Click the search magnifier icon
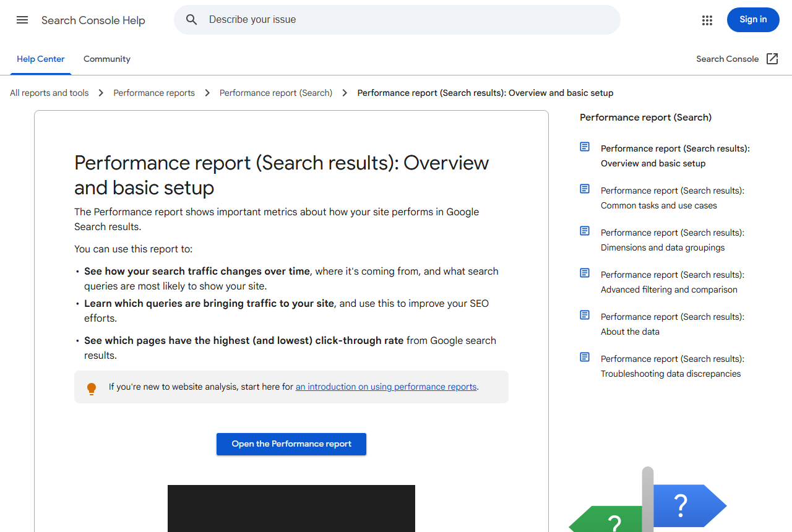This screenshot has width=792, height=532. (192, 20)
